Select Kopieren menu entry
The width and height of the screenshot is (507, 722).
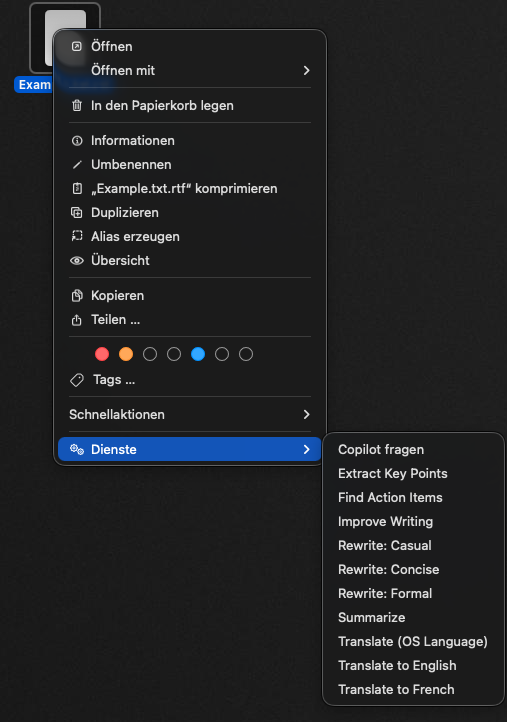coord(190,296)
